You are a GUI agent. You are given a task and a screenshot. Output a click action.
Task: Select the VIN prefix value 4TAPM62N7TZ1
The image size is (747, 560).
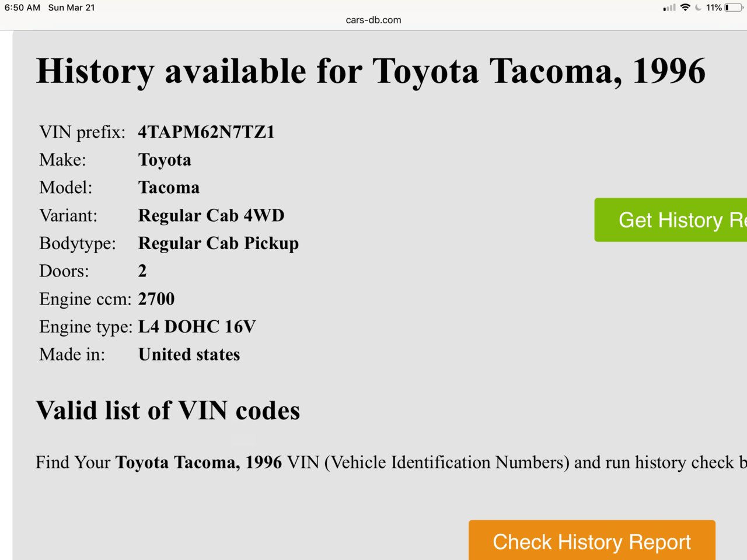click(x=206, y=132)
